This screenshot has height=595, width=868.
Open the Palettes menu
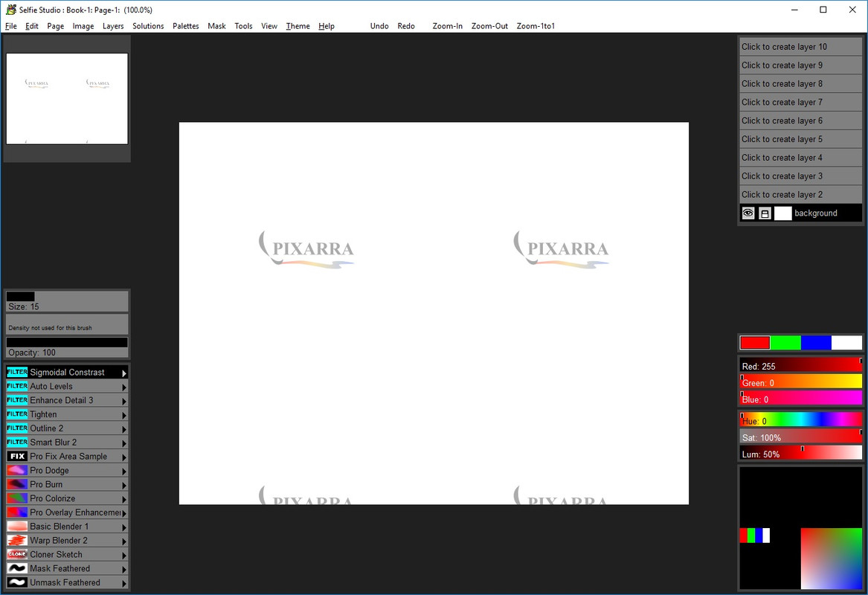tap(185, 26)
